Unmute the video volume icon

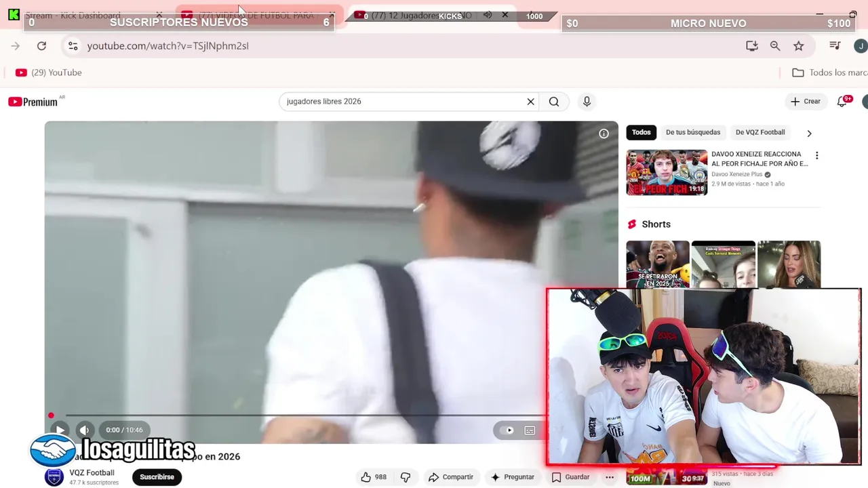click(84, 430)
